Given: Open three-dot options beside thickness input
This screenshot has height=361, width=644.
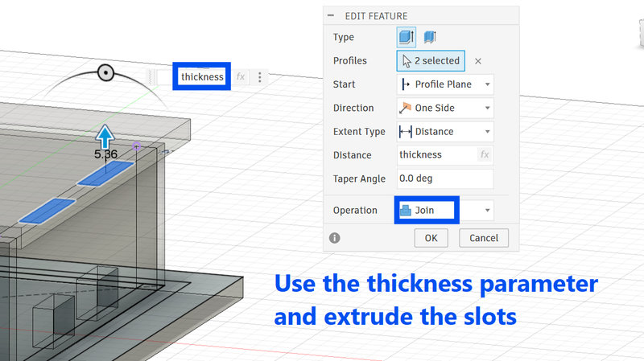Looking at the screenshot, I should [259, 77].
